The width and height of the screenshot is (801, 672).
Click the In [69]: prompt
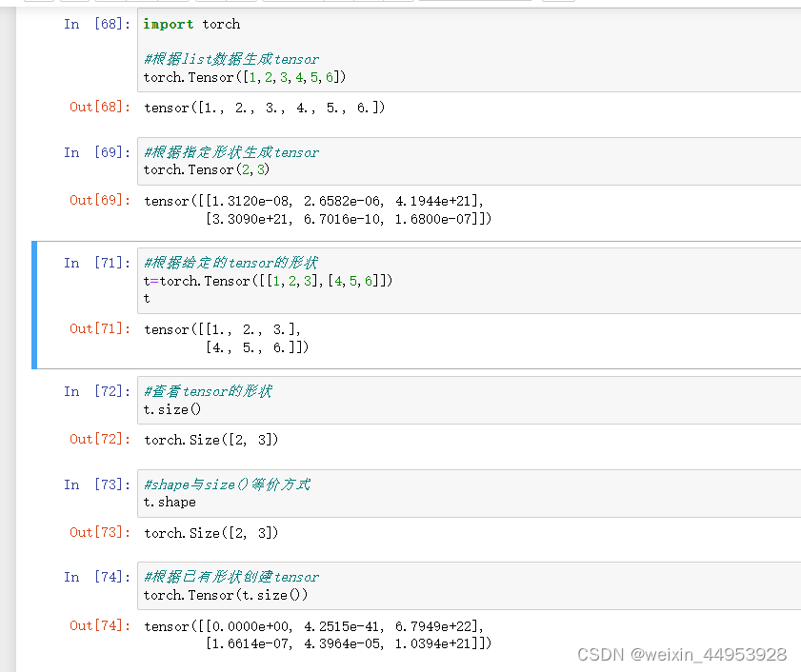tap(97, 152)
